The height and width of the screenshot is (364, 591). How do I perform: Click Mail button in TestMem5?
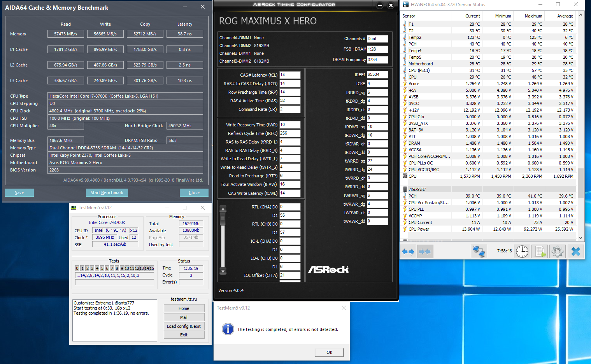184,317
